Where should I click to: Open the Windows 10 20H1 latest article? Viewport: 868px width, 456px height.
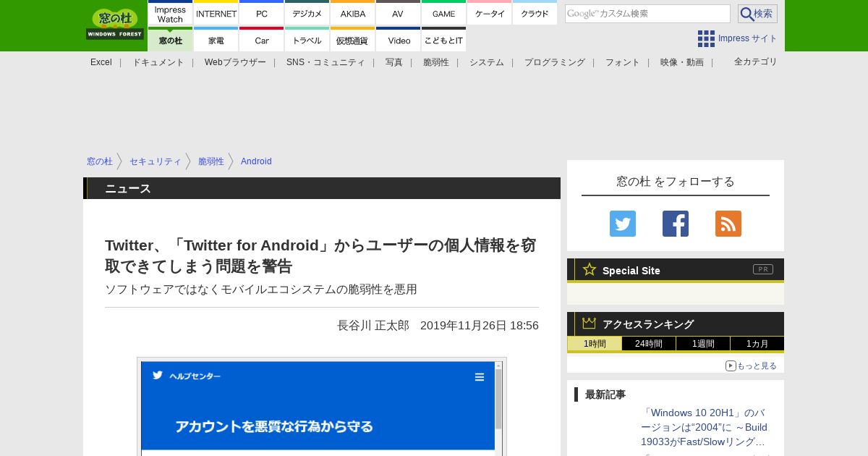click(x=705, y=427)
